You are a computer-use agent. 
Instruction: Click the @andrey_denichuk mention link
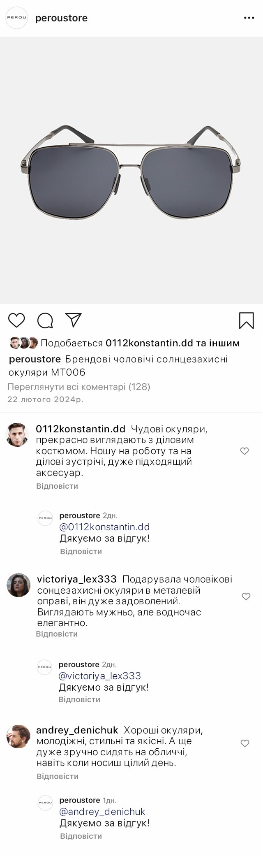point(102,812)
